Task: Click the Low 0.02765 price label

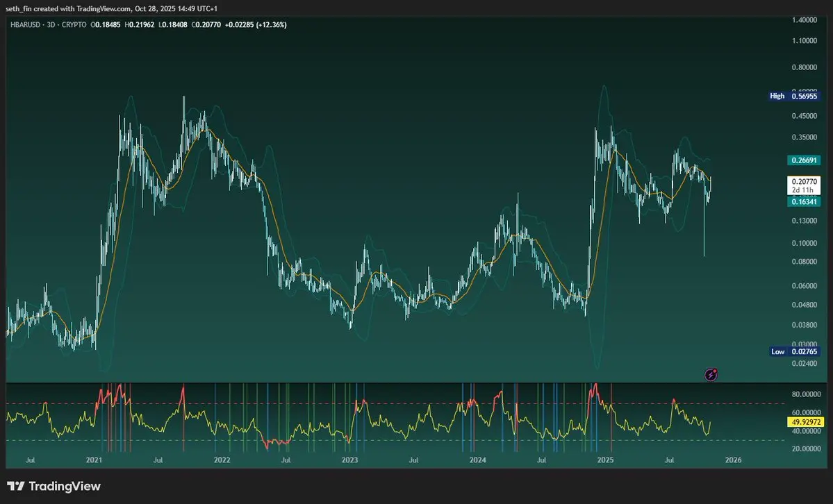Action: tap(795, 351)
